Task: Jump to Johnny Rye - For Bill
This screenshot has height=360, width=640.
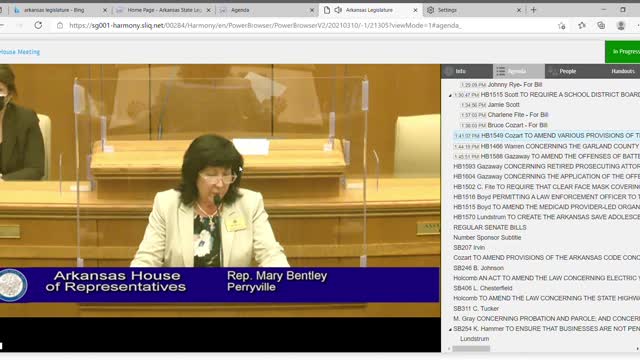Action: pyautogui.click(x=514, y=84)
